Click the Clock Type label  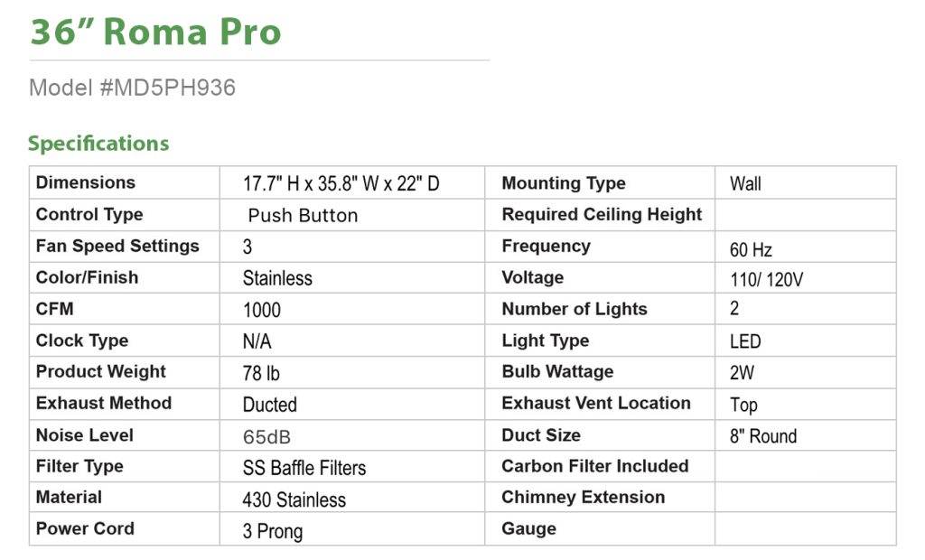[x=82, y=341]
